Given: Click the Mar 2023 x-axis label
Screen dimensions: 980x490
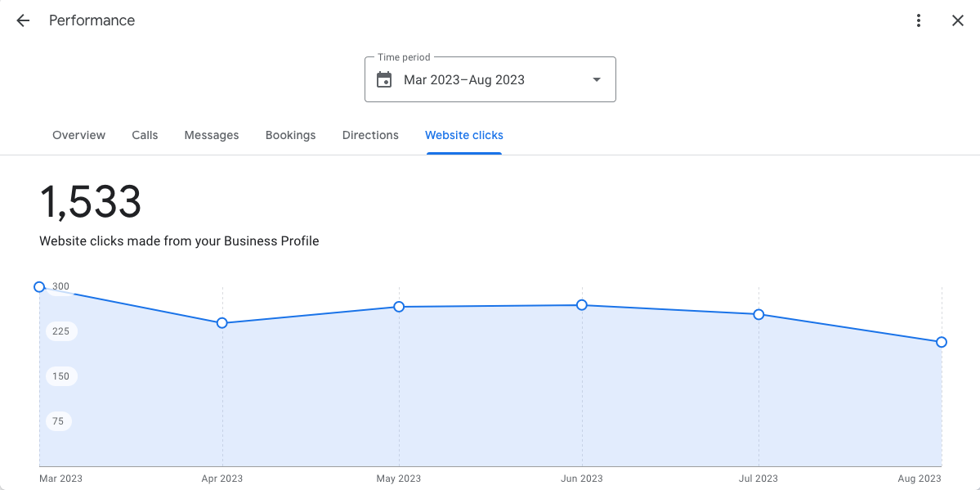Looking at the screenshot, I should [x=60, y=479].
